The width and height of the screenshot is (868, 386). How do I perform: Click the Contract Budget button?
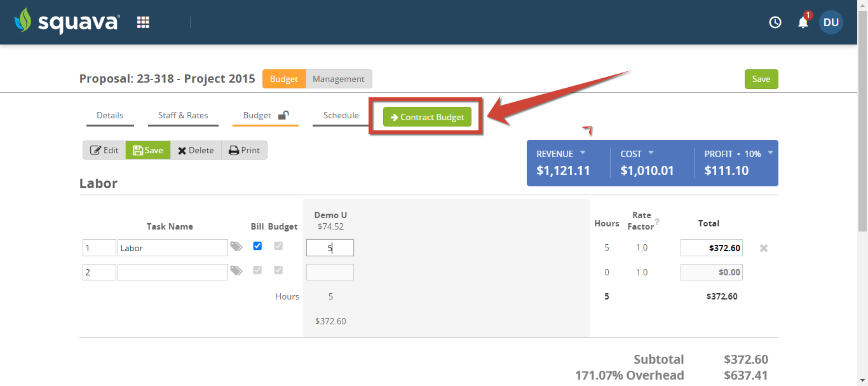(x=426, y=116)
